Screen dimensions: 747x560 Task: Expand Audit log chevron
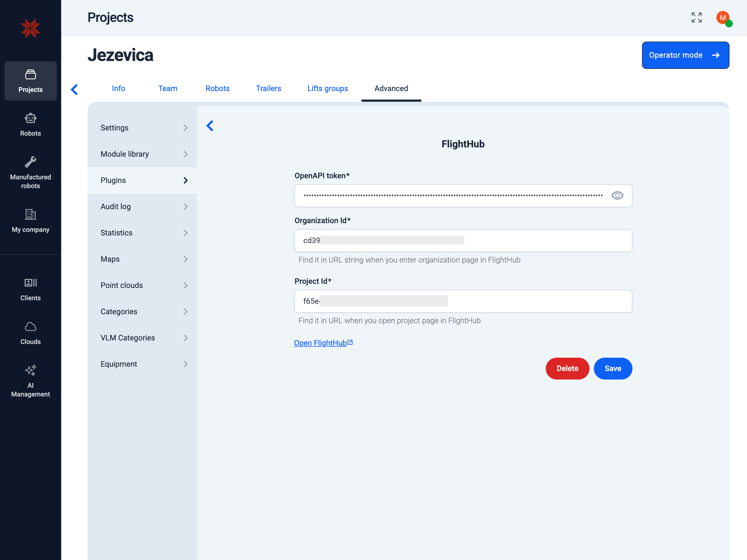(x=185, y=207)
